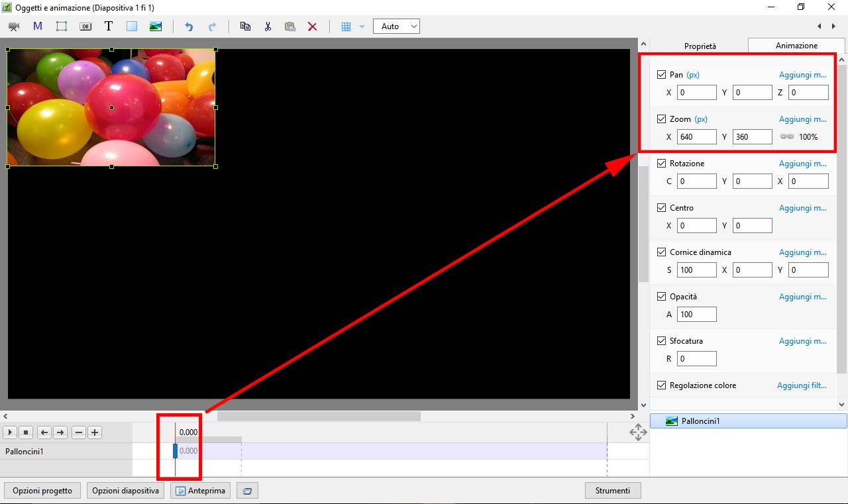Screen dimensions: 848x504
Task: Toggle the Rotazione checkbox
Action: point(661,164)
